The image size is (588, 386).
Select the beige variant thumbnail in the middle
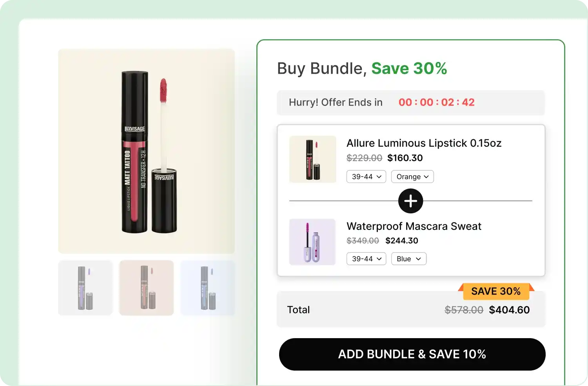146,288
